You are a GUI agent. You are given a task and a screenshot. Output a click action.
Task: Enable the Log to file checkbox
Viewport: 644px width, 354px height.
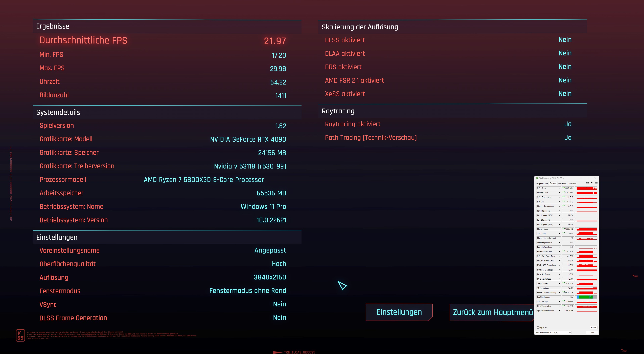pos(538,327)
